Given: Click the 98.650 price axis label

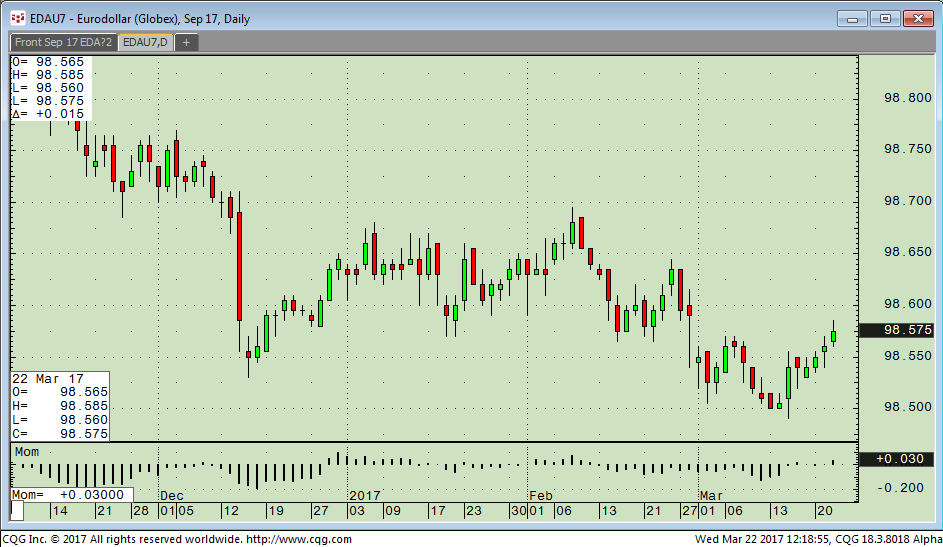Looking at the screenshot, I should (907, 251).
